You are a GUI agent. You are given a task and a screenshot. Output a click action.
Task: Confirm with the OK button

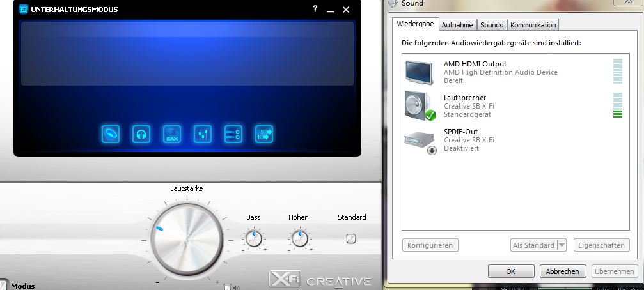(511, 271)
